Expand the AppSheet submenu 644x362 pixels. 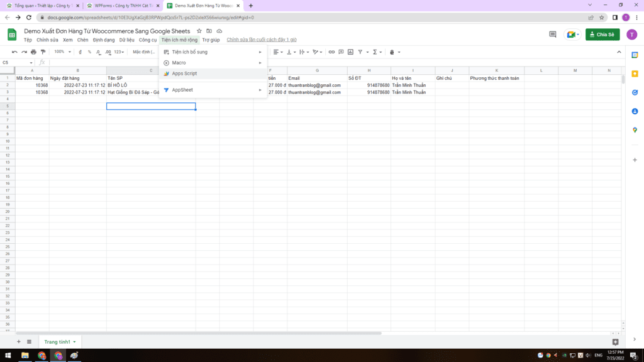213,90
